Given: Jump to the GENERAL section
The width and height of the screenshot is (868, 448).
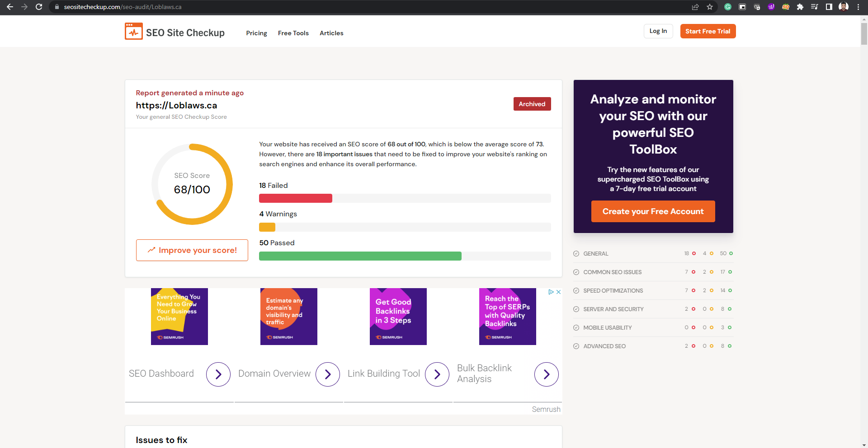Looking at the screenshot, I should 596,254.
